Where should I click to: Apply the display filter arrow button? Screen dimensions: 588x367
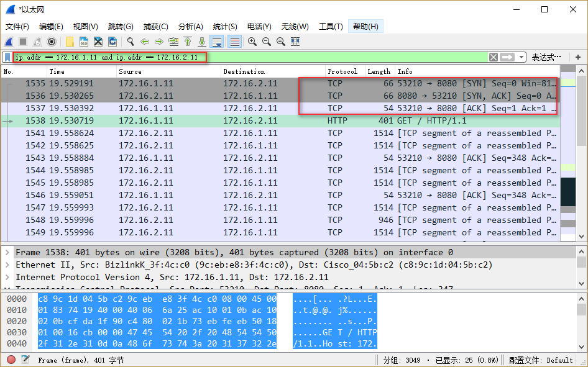tap(507, 57)
